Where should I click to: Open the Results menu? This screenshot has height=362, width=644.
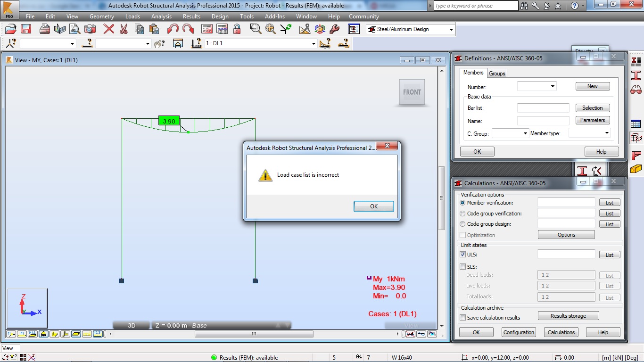(191, 16)
